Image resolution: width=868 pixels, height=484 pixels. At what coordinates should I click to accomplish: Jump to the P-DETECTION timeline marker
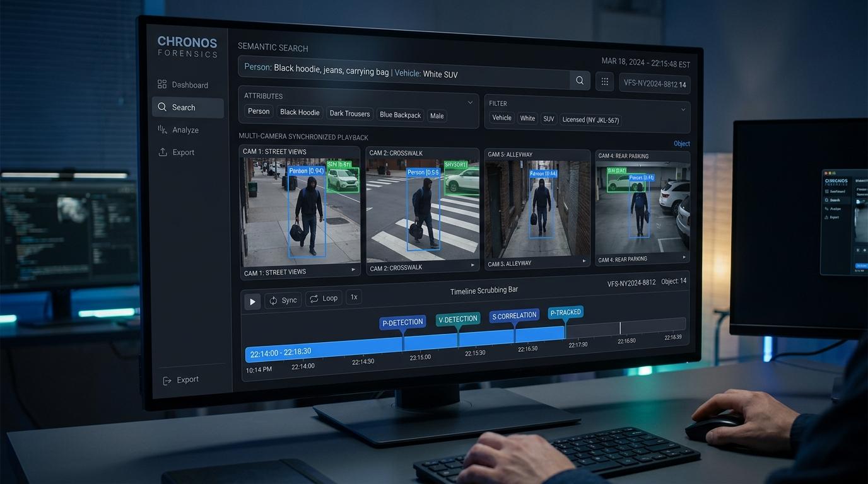pyautogui.click(x=402, y=322)
